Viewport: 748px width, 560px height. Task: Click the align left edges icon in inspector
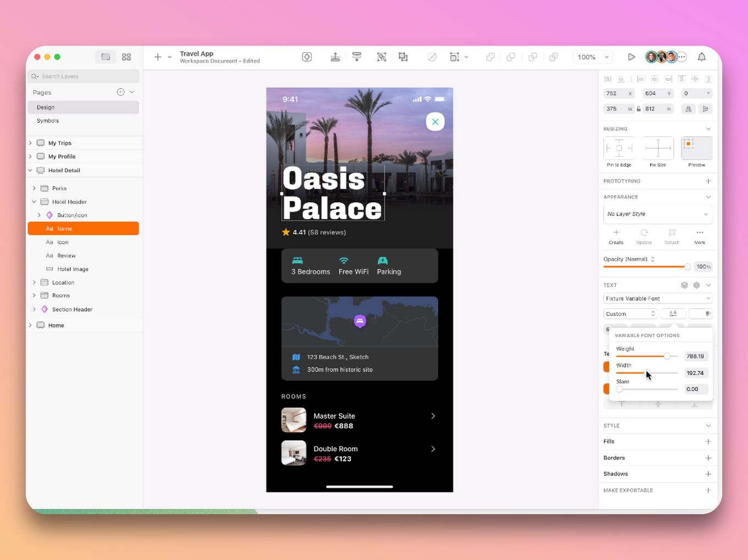pyautogui.click(x=641, y=79)
